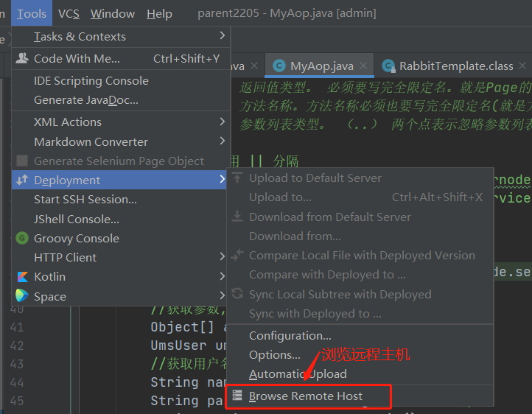Click Upload to Default Server arrow icon
Viewport: 532px width, 414px height.
[237, 178]
